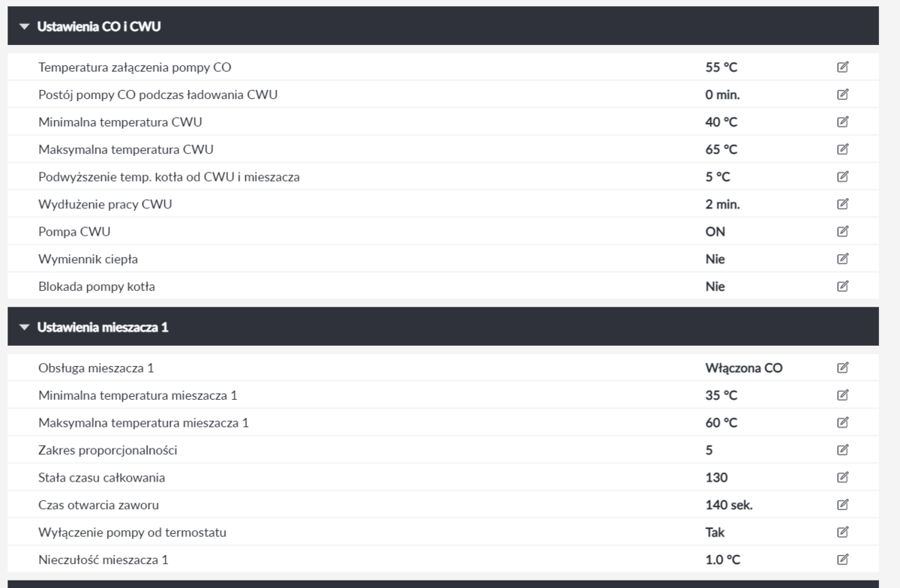Edit Postój pompy CO podczas ładowania CWU
This screenshot has height=588, width=900.
[x=842, y=94]
